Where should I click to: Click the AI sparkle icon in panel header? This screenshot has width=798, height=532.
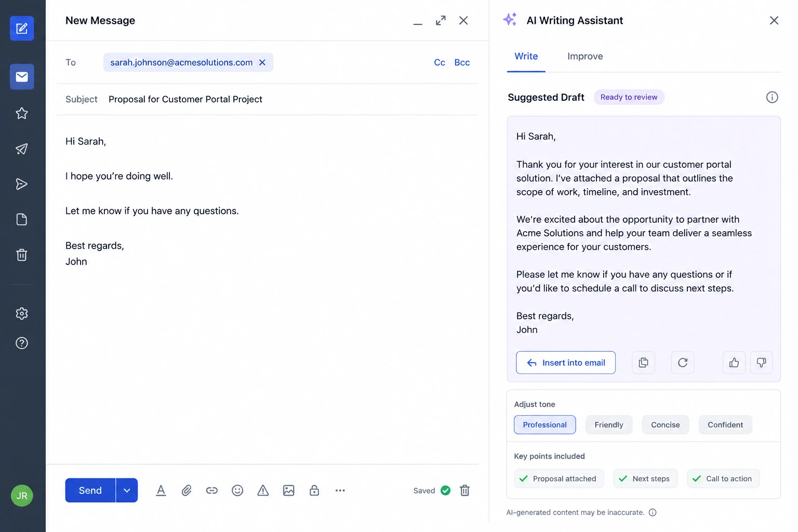coord(510,20)
